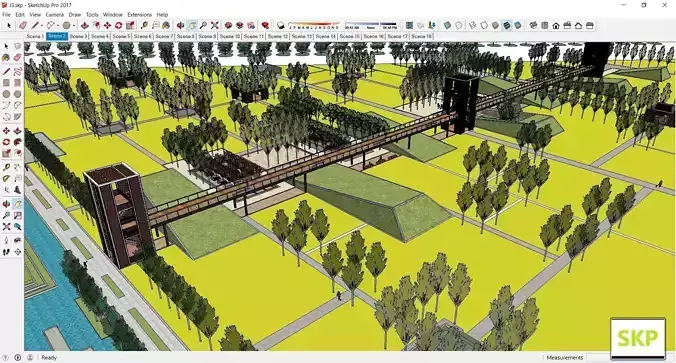Activate the Orbit tool in the top toolbar
The height and width of the screenshot is (363, 676).
pyautogui.click(x=180, y=25)
